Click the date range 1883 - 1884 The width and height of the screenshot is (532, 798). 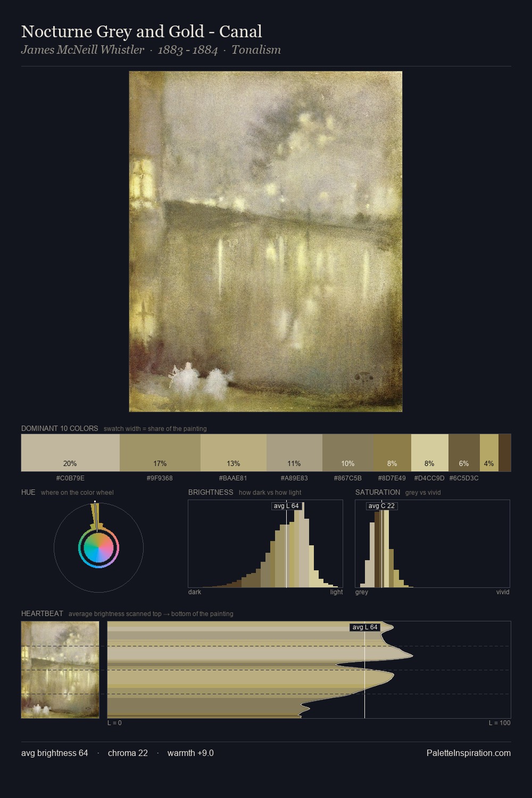188,50
